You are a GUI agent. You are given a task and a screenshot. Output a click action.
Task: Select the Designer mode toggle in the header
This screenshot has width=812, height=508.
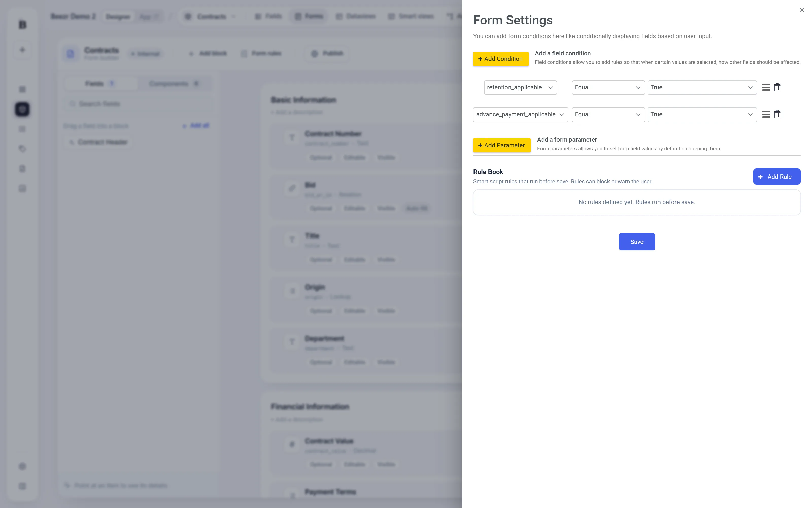point(118,17)
